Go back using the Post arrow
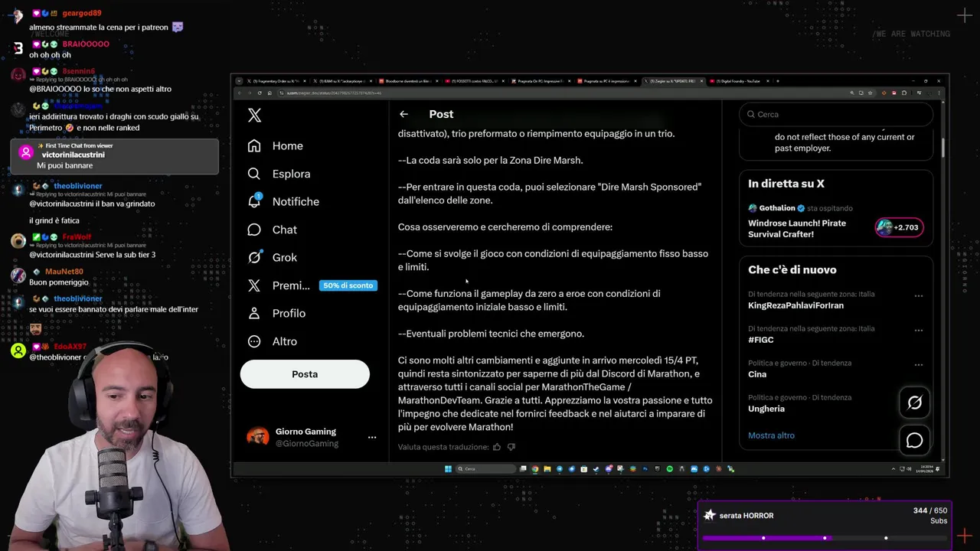 403,114
